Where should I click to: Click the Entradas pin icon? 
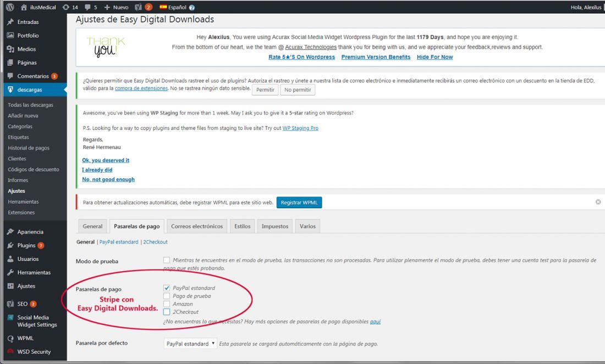coord(10,22)
